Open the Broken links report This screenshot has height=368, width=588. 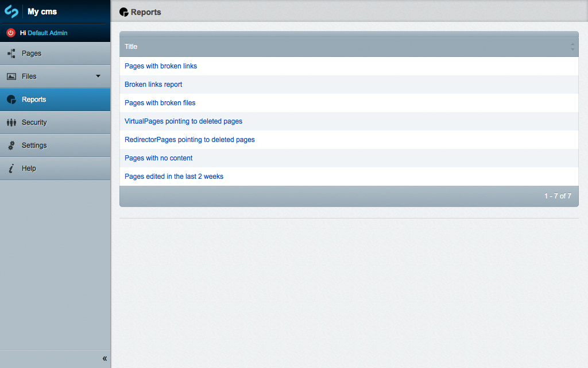[x=153, y=85]
